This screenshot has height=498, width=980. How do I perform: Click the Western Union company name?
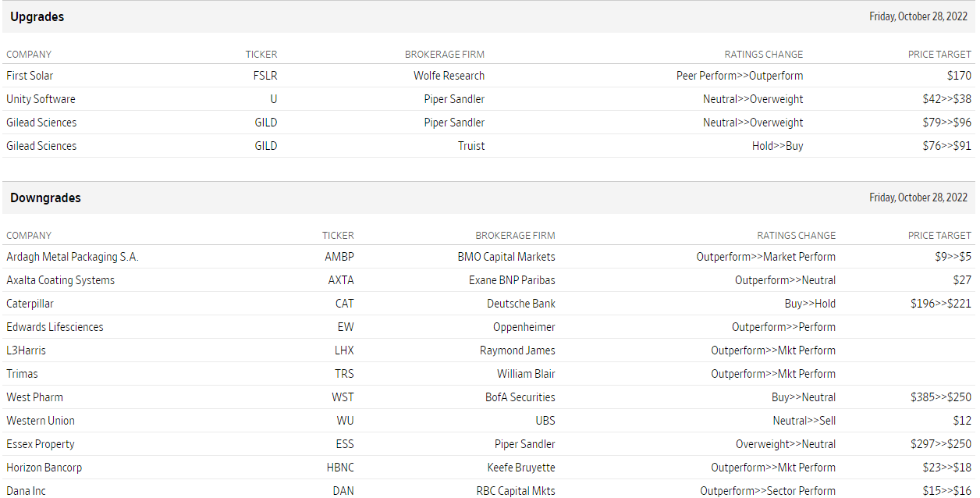41,421
